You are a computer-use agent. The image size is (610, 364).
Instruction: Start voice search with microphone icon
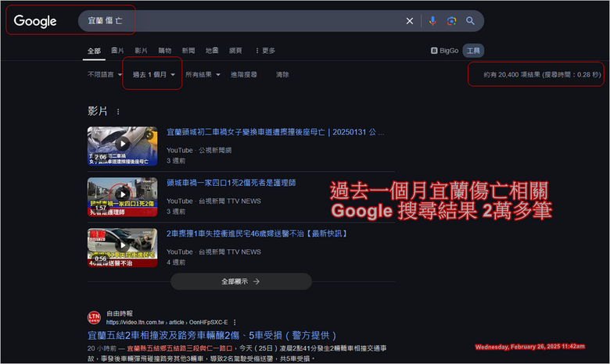click(x=432, y=21)
